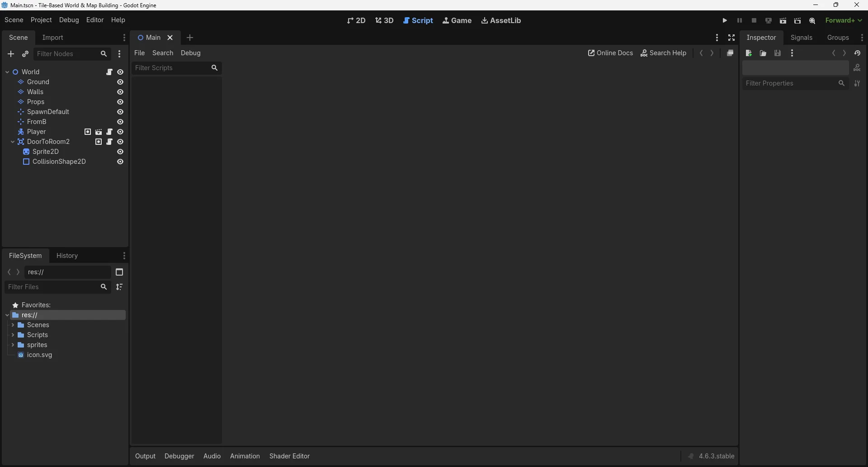868x467 pixels.
Task: Open the script editor File menu
Action: pyautogui.click(x=140, y=53)
